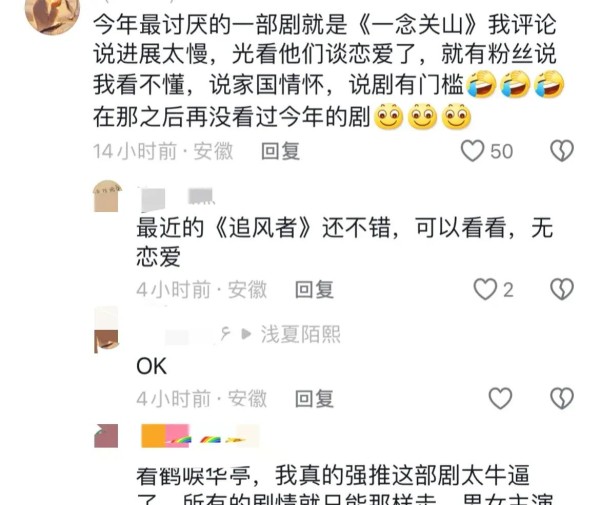Tap the "14小时前 · 安徽" timestamp
The height and width of the screenshot is (505, 600).
[x=163, y=151]
